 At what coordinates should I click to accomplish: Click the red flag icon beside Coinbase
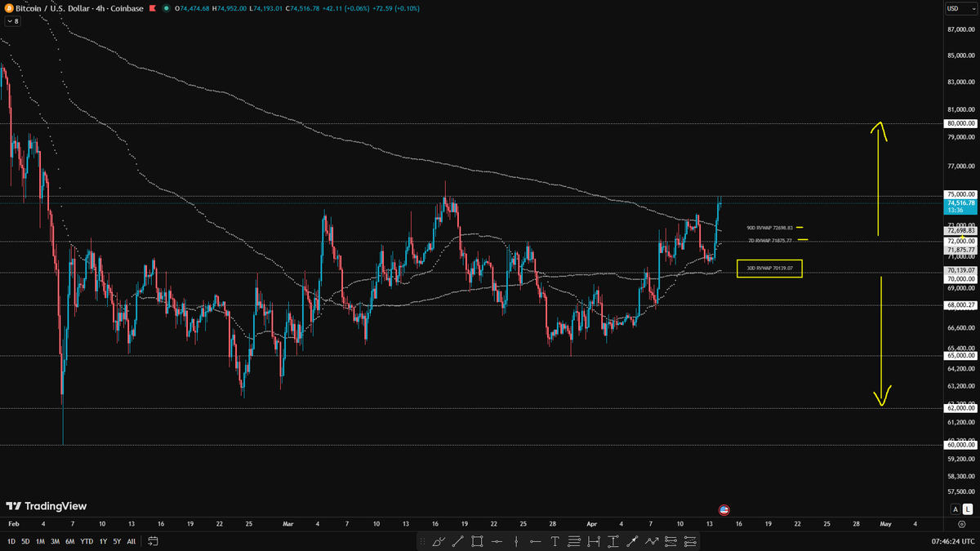(x=152, y=8)
